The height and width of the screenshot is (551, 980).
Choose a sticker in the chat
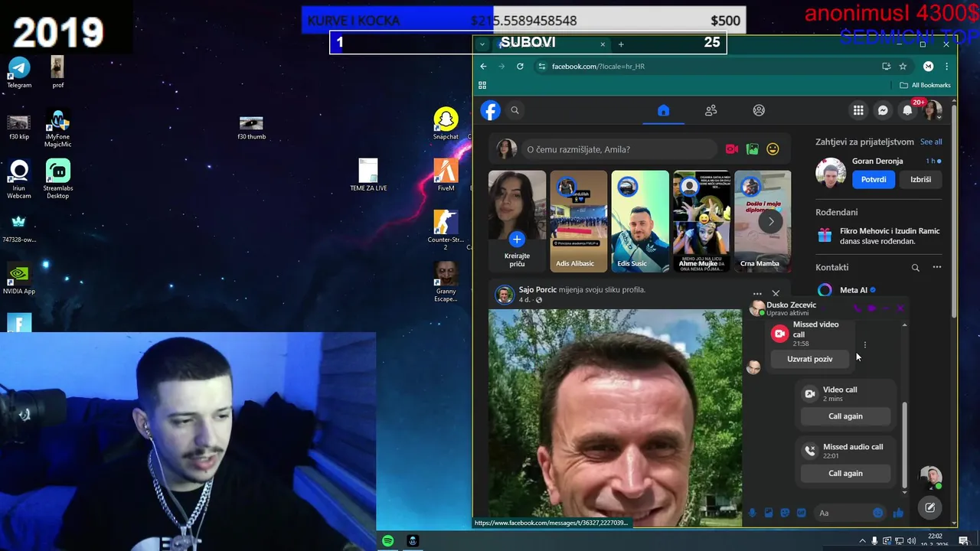pos(785,513)
